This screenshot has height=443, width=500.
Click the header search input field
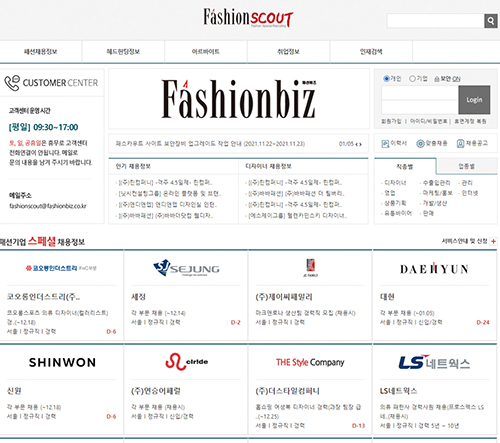pyautogui.click(x=435, y=21)
